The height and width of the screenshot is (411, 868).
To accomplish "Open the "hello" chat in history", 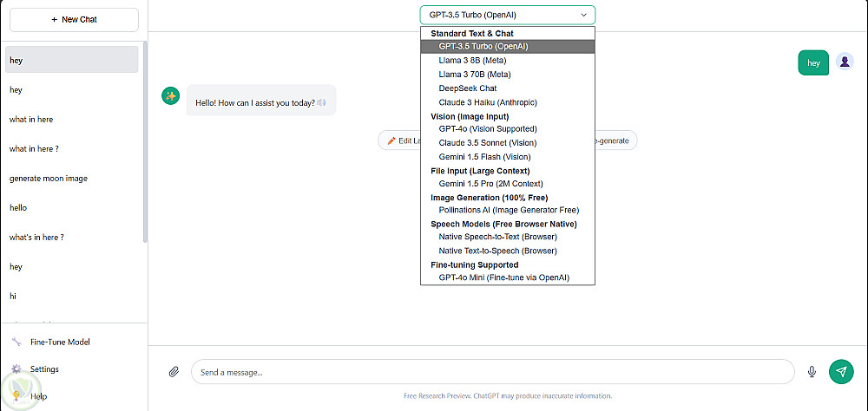I will [x=18, y=208].
